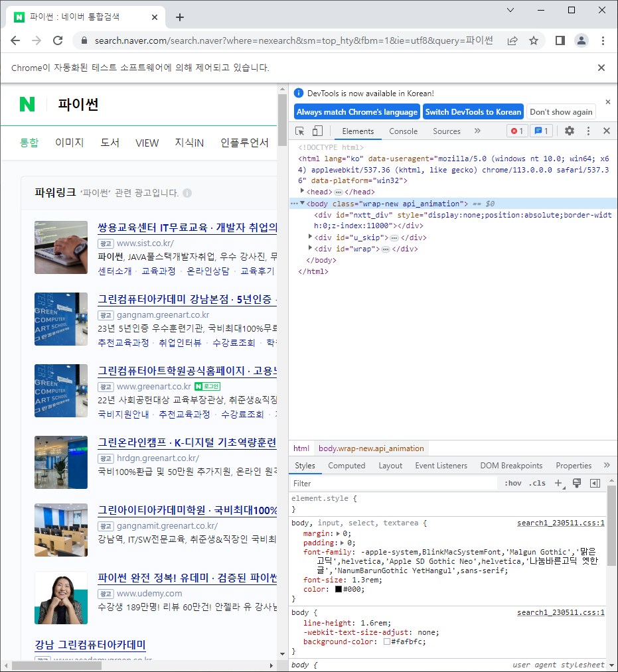Screen dimensions: 618x672
Task: Select html in the breadcrumb bar
Action: pos(301,448)
